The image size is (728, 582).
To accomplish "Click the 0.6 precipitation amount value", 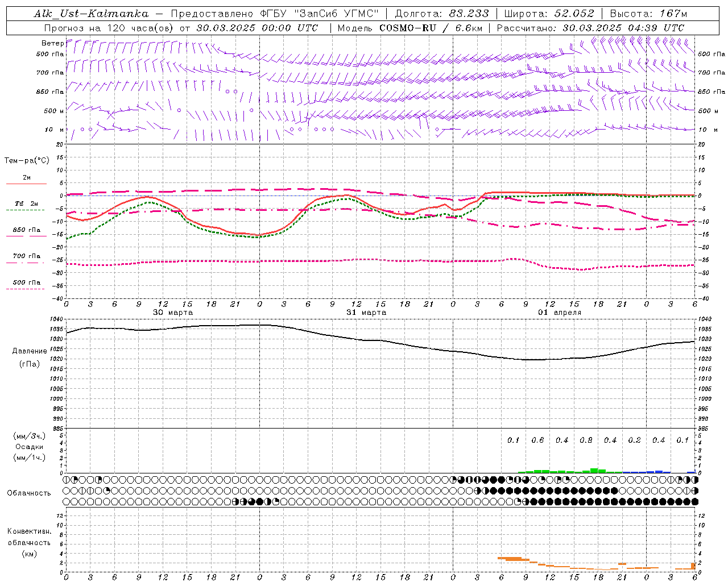I will (537, 440).
